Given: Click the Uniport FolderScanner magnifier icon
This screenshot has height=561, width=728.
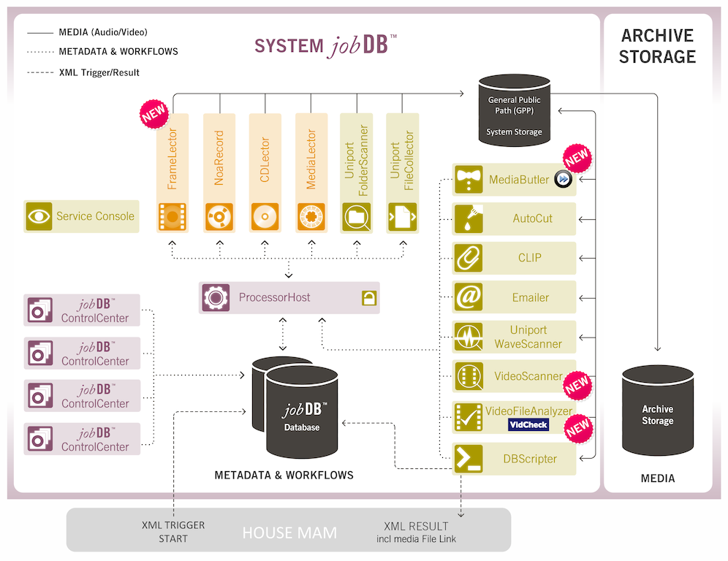Looking at the screenshot, I should [x=356, y=217].
